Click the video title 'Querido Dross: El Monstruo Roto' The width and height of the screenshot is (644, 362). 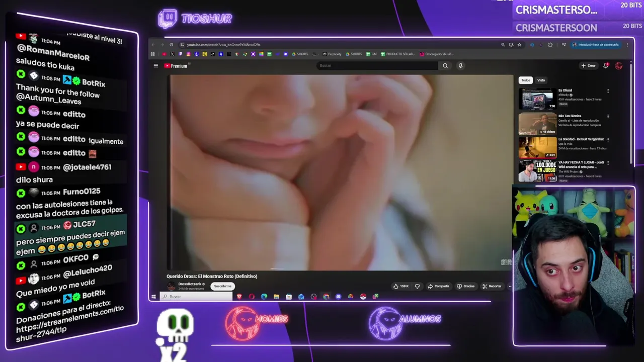tap(212, 276)
